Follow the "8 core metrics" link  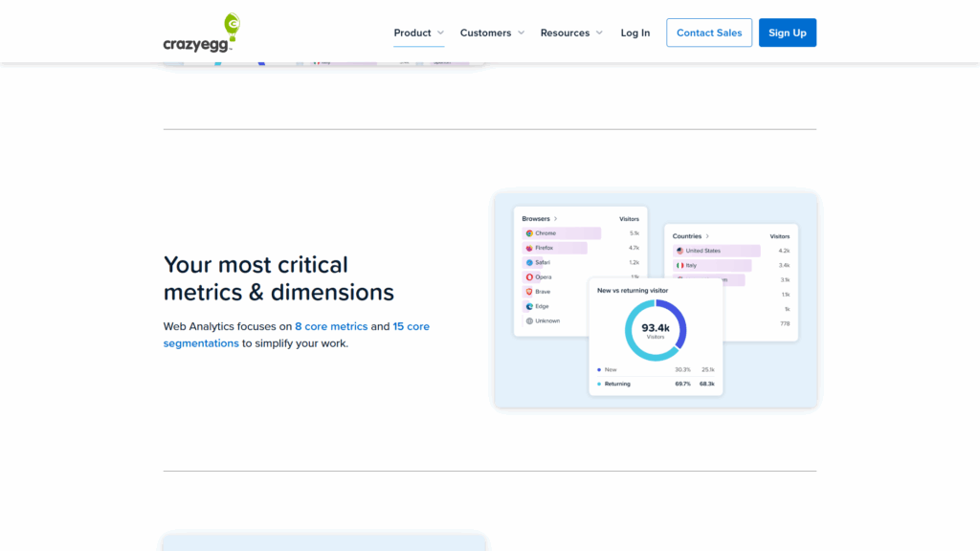(x=331, y=326)
